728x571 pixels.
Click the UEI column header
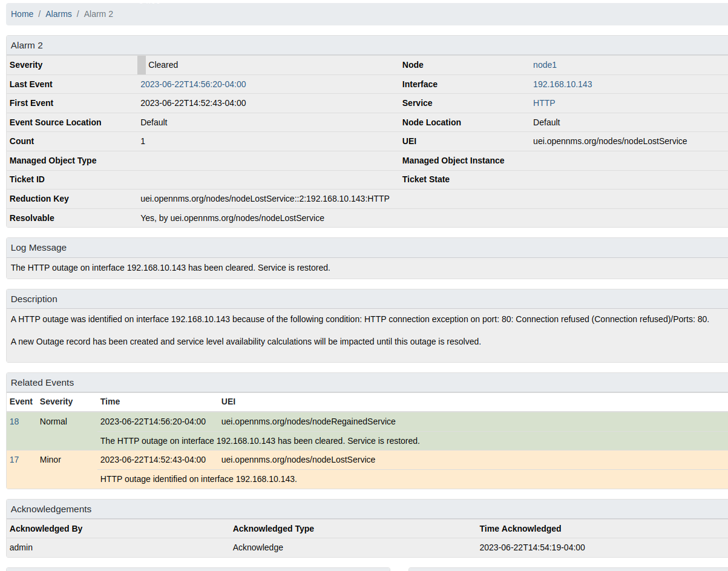[x=228, y=401]
